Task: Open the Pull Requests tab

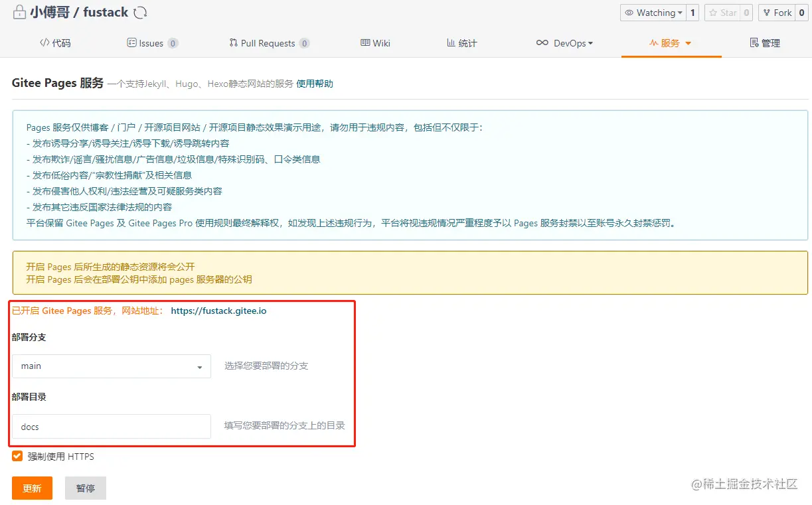Action: tap(269, 43)
